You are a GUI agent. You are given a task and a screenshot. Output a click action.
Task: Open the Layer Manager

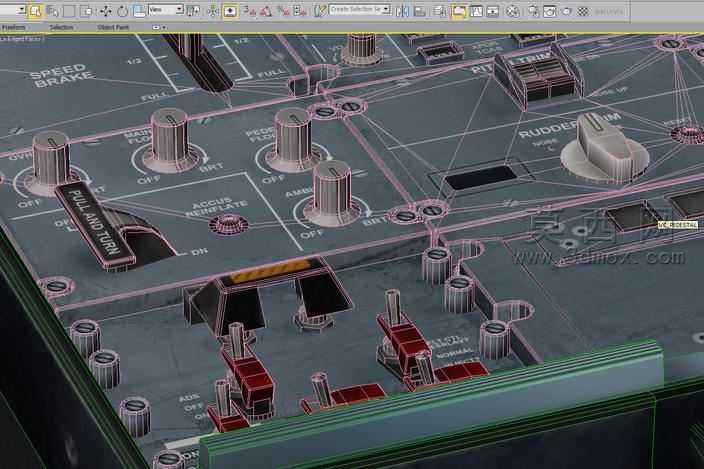(x=440, y=11)
